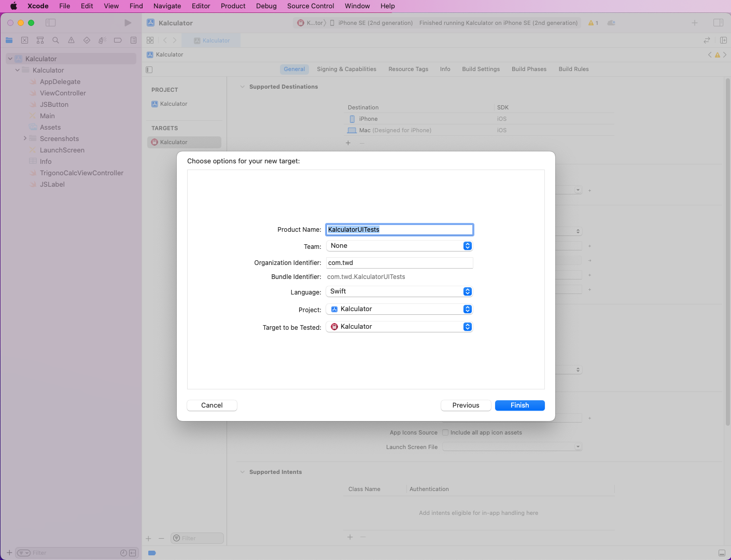The height and width of the screenshot is (560, 731).
Task: Open the Test navigator diamond icon
Action: tap(87, 40)
